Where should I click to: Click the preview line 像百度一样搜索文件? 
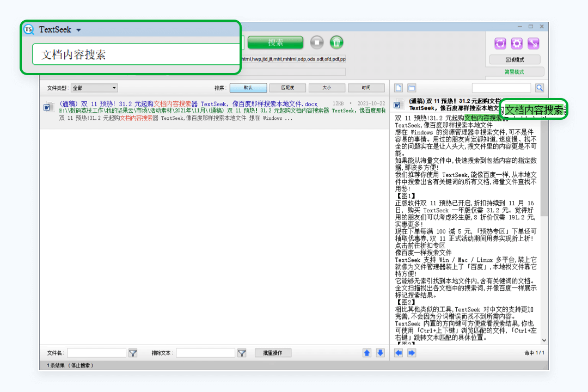(x=424, y=253)
